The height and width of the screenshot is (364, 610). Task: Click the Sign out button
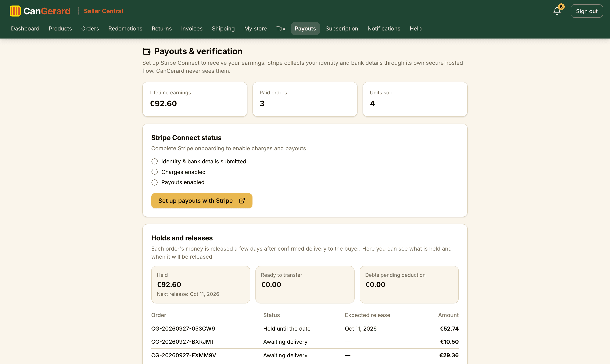click(587, 11)
